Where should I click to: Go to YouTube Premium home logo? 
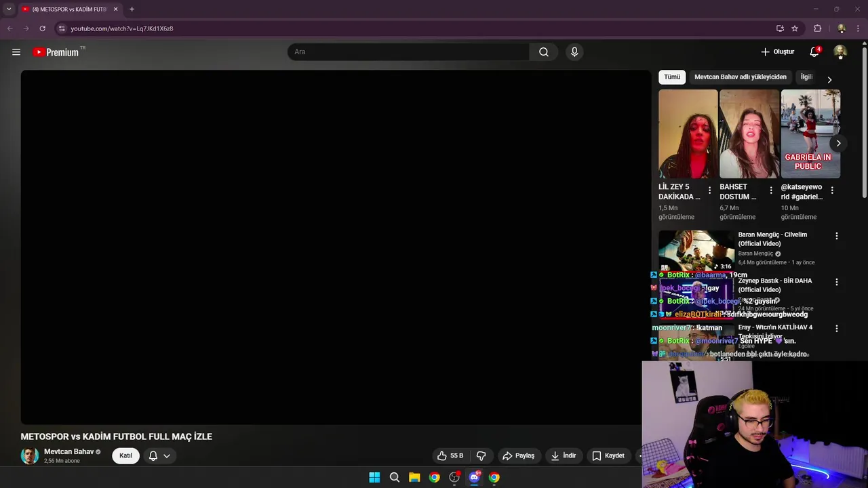click(x=56, y=52)
